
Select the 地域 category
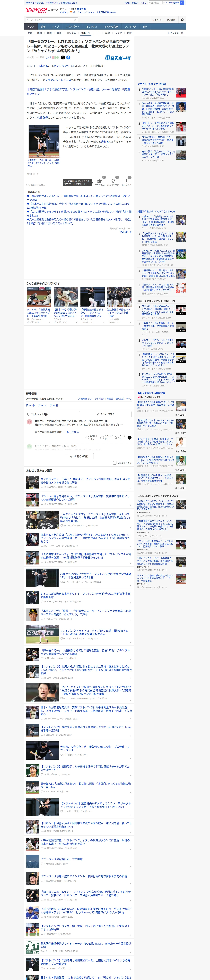click(x=129, y=33)
